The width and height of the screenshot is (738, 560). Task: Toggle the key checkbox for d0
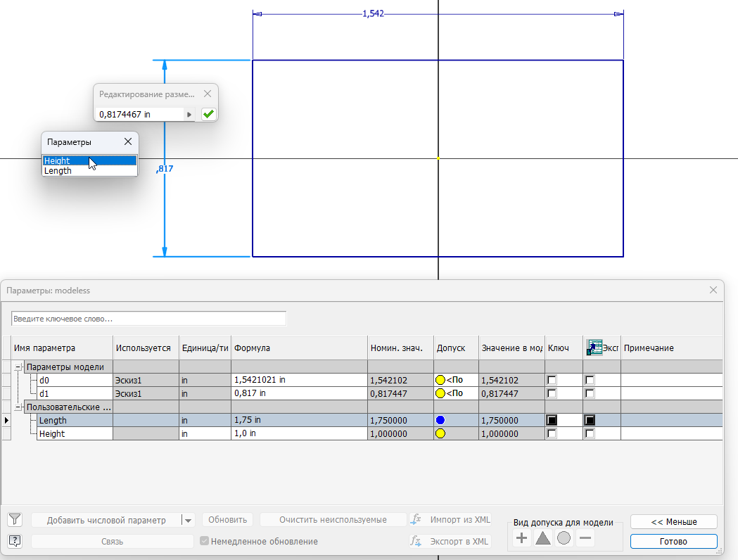(552, 380)
